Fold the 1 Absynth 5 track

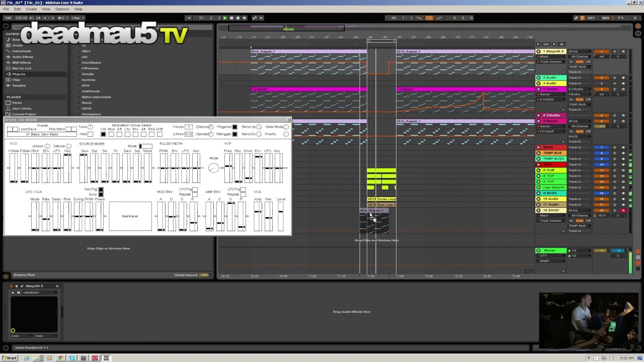point(538,51)
